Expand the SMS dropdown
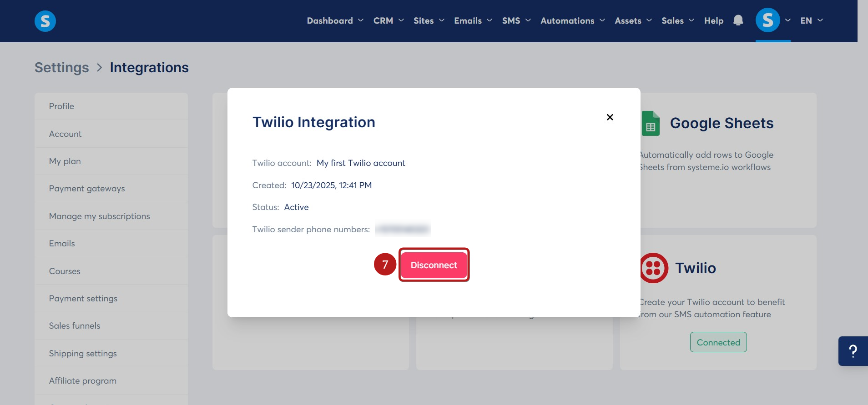Viewport: 868px width, 405px height. point(516,20)
